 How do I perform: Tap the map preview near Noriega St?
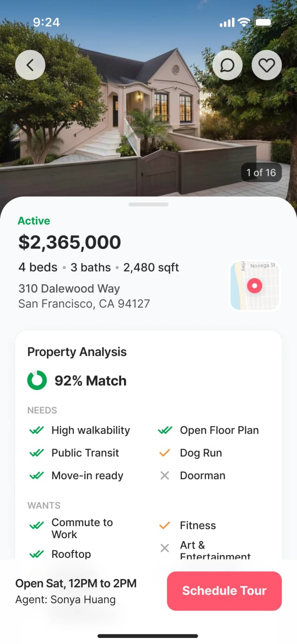[x=254, y=285]
